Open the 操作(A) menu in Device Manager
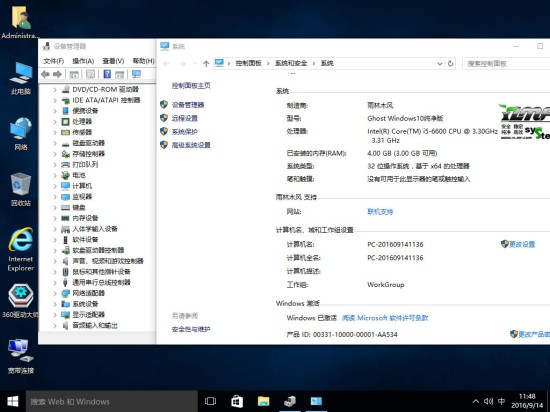The image size is (550, 412). tap(83, 61)
